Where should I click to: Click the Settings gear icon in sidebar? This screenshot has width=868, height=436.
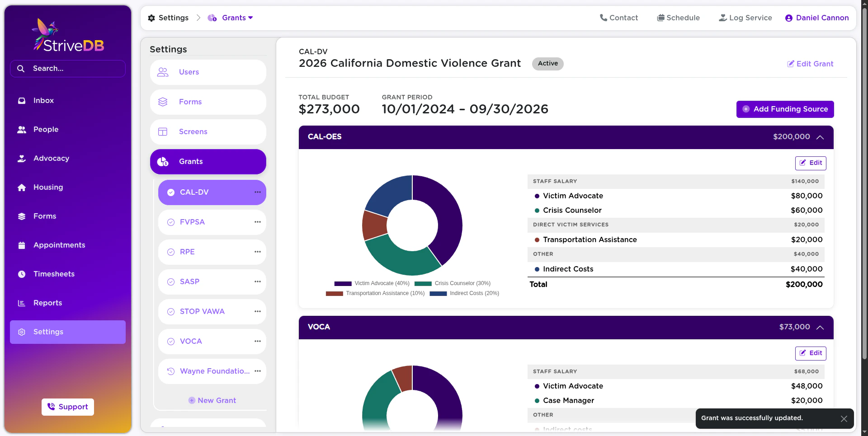[22, 332]
